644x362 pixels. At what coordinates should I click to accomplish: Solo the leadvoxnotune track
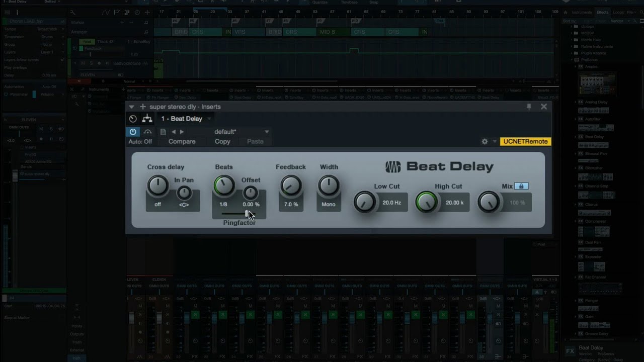(91, 63)
